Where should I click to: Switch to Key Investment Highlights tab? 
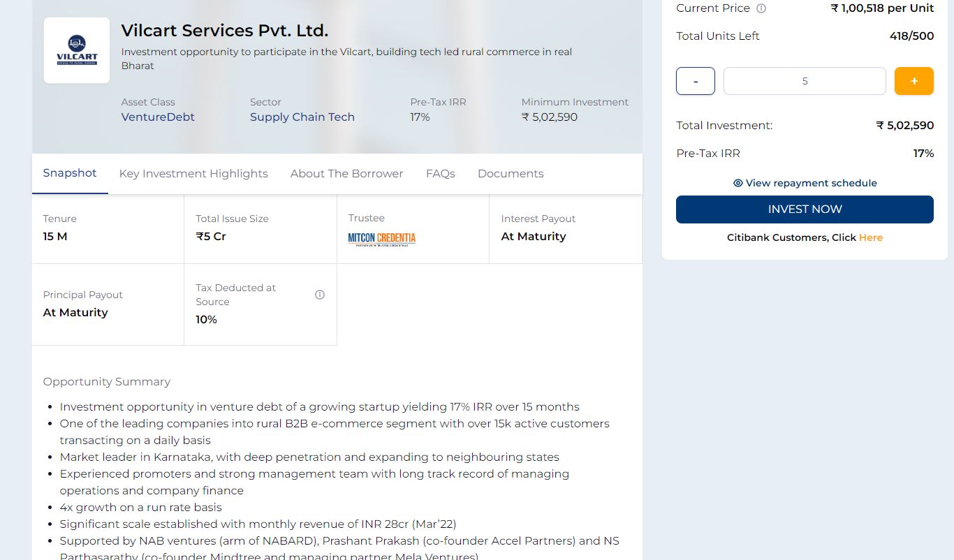(193, 174)
